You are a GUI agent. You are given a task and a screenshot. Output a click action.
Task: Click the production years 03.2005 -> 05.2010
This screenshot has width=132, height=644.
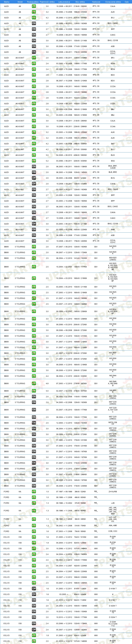click(x=64, y=287)
